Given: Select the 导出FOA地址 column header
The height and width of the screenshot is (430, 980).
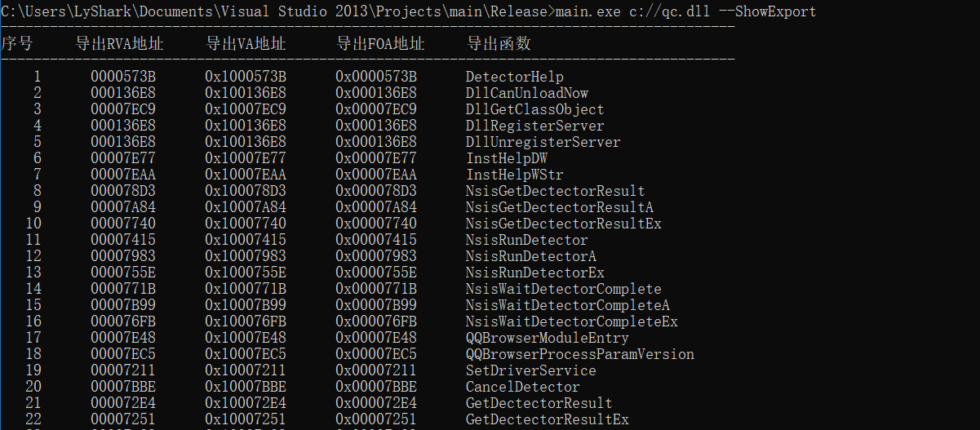Looking at the screenshot, I should click(x=380, y=43).
